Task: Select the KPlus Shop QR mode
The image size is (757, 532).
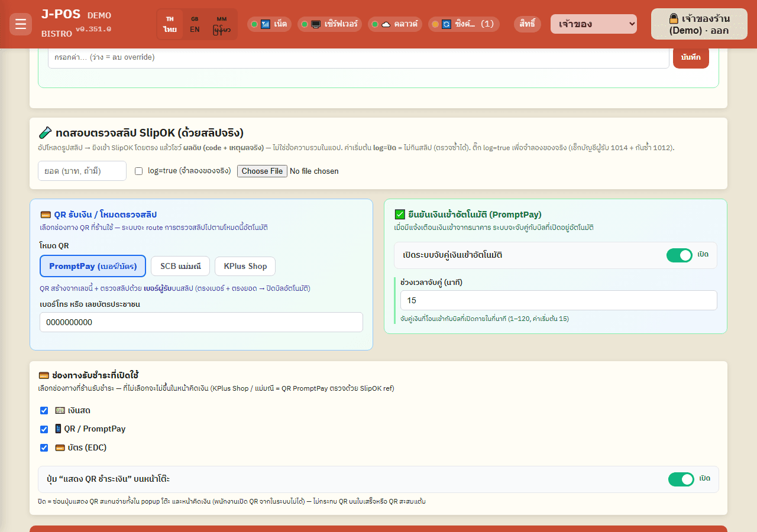Action: point(245,266)
